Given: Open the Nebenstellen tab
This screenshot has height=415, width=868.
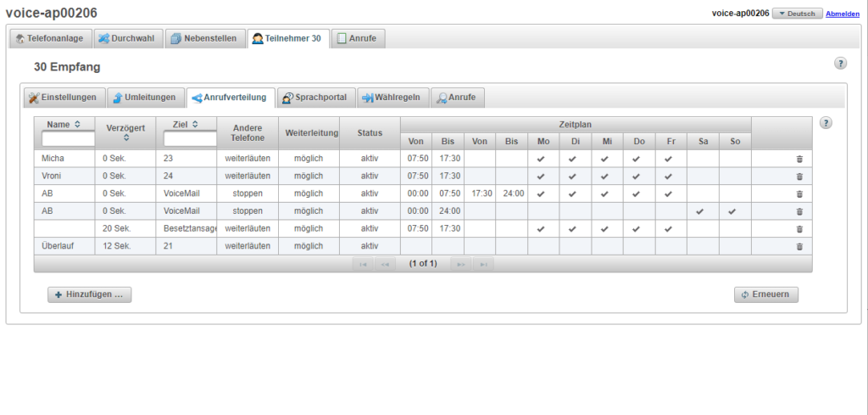Looking at the screenshot, I should 203,38.
